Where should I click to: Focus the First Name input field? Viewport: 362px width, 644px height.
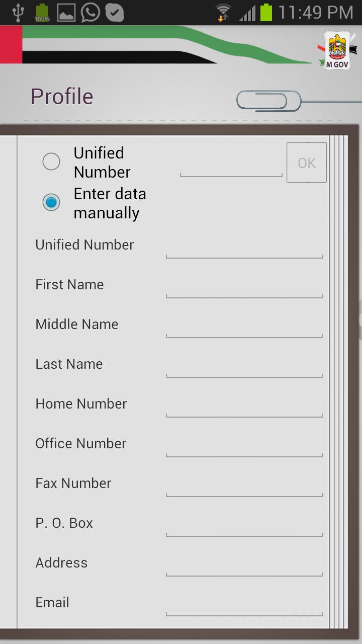tap(244, 287)
